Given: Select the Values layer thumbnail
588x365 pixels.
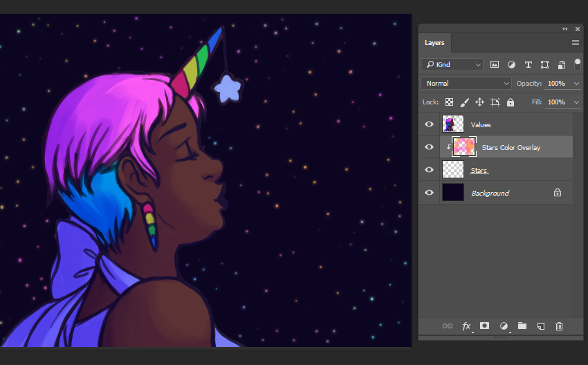Looking at the screenshot, I should (x=453, y=124).
